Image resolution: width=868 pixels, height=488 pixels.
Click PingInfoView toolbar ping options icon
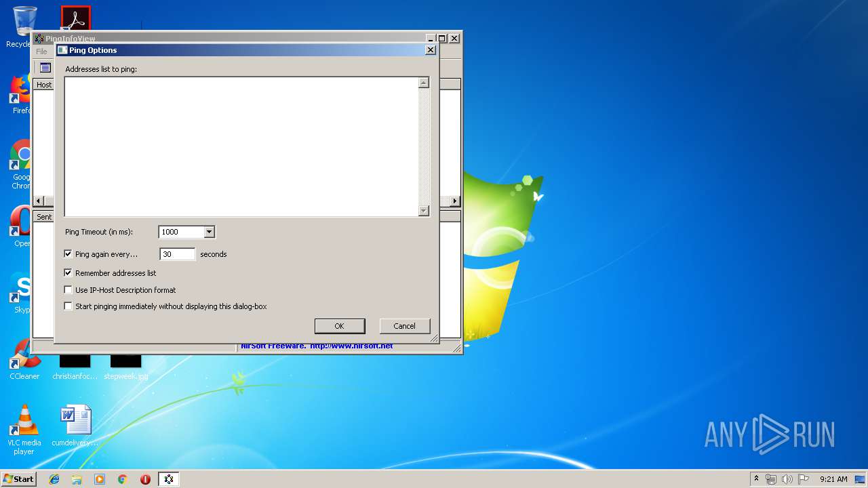[x=45, y=67]
